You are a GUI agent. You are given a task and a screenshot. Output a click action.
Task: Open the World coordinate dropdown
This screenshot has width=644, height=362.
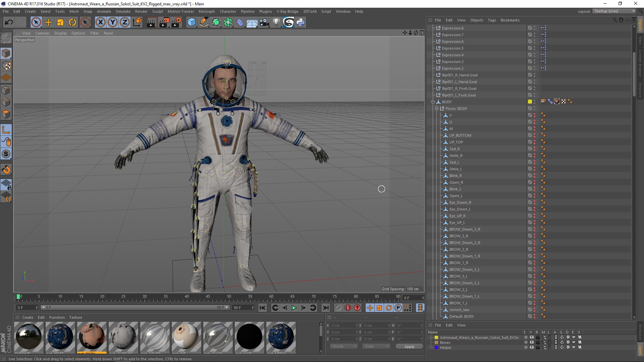pos(344,346)
